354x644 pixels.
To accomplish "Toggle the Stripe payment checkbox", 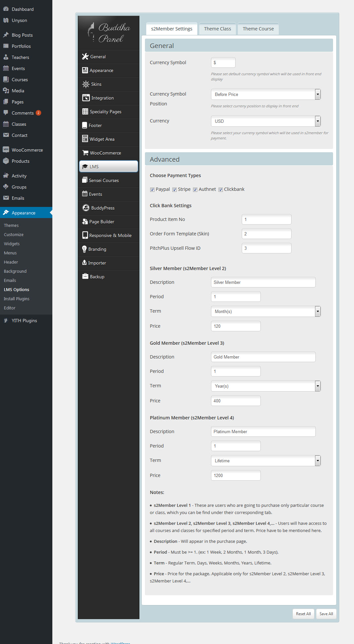I will pyautogui.click(x=175, y=190).
